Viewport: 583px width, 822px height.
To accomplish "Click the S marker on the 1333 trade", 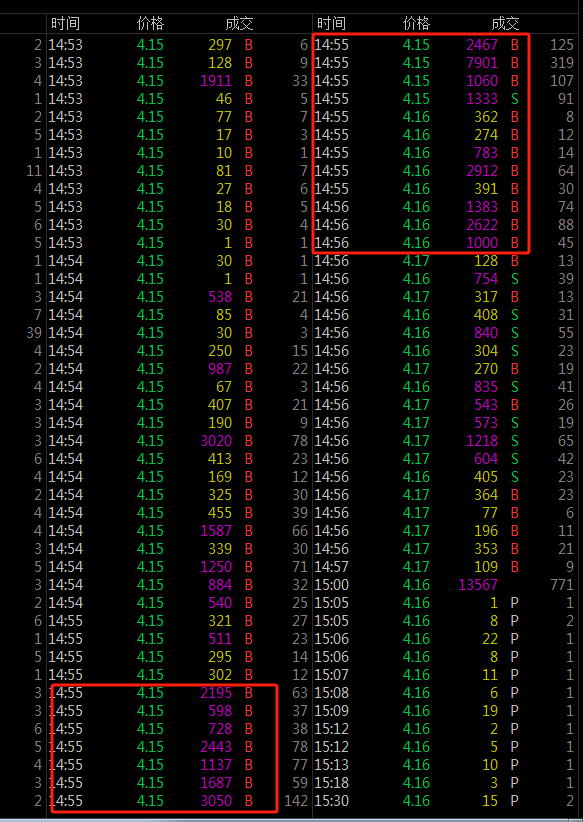I will (515, 99).
